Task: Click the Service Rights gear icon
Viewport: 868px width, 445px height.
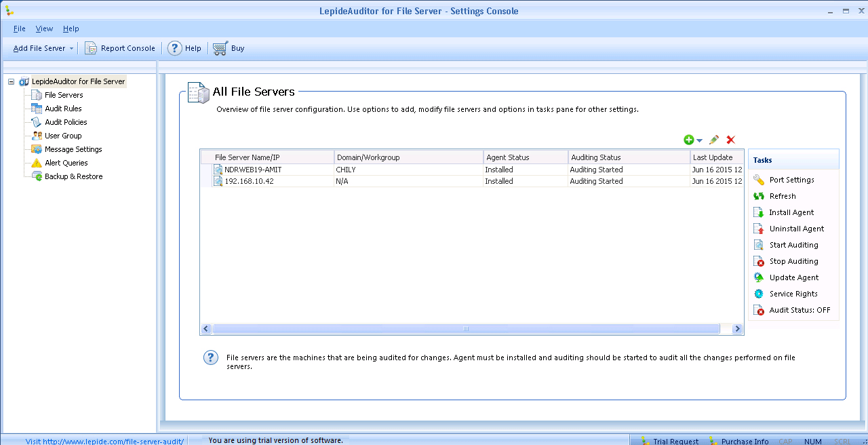Action: (758, 294)
